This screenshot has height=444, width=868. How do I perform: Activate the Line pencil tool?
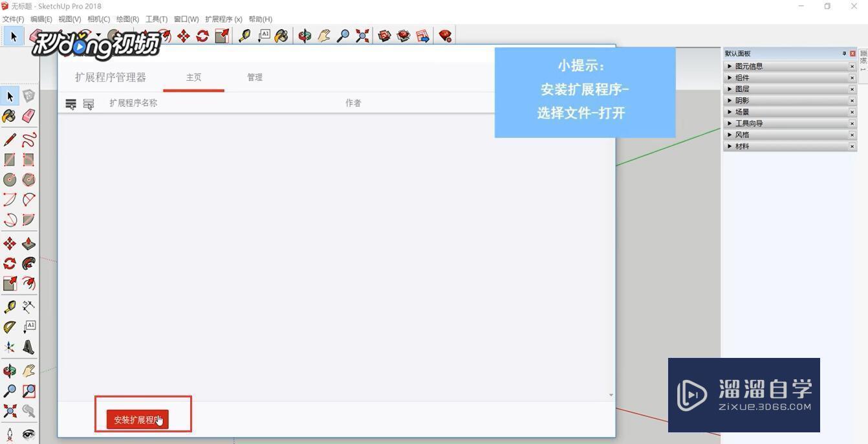pyautogui.click(x=10, y=140)
